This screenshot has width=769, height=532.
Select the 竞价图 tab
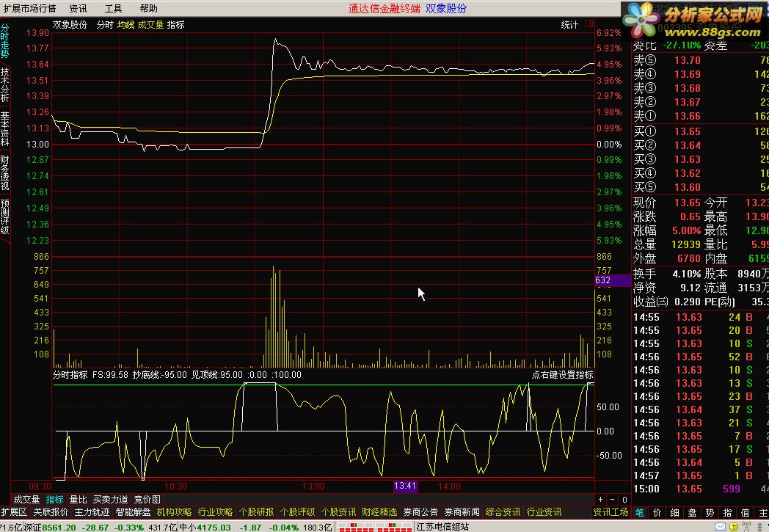click(147, 500)
